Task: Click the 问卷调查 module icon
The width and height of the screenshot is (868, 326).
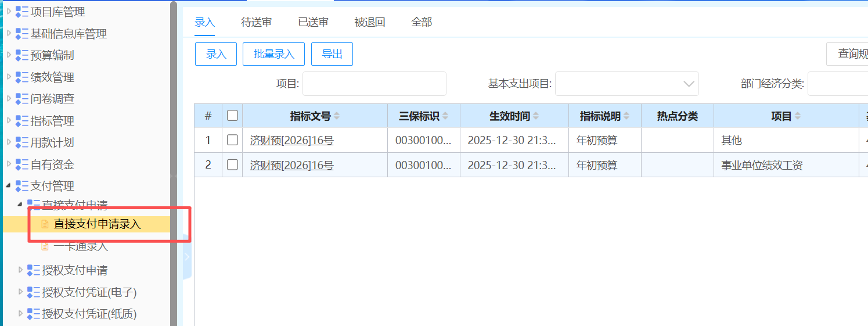Action: point(22,99)
